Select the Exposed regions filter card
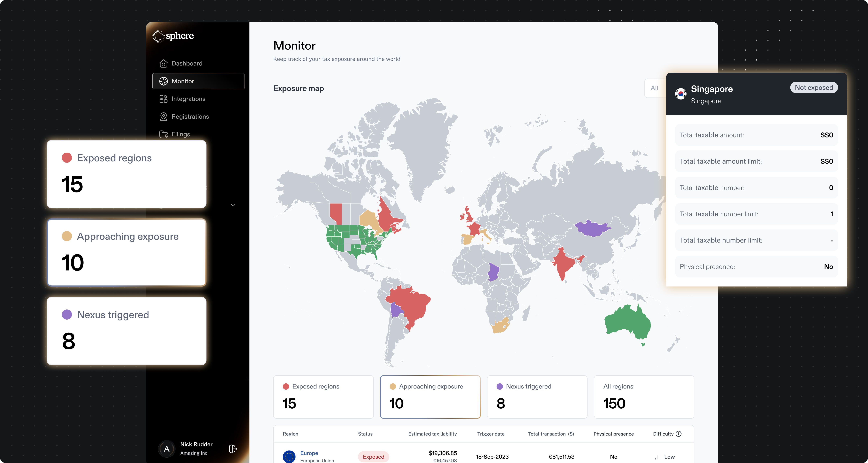The image size is (868, 463). point(323,397)
